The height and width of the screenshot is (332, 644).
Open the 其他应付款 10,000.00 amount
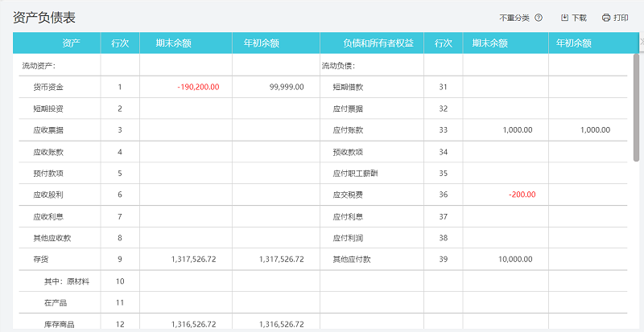tap(516, 260)
